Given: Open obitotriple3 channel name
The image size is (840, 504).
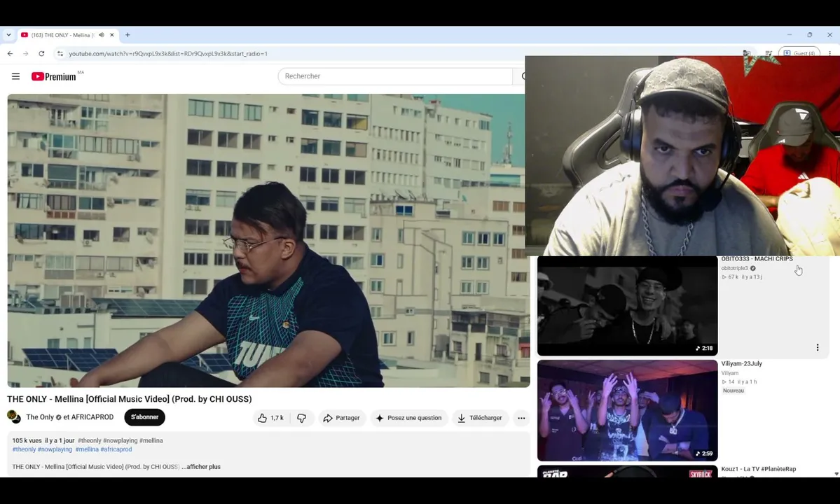Looking at the screenshot, I should point(734,268).
